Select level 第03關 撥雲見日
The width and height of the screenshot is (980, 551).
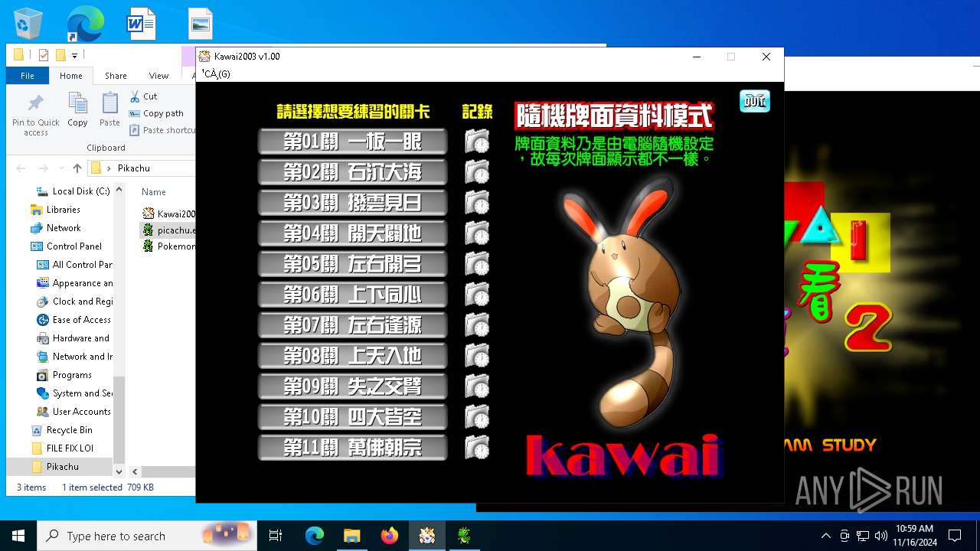click(x=352, y=203)
